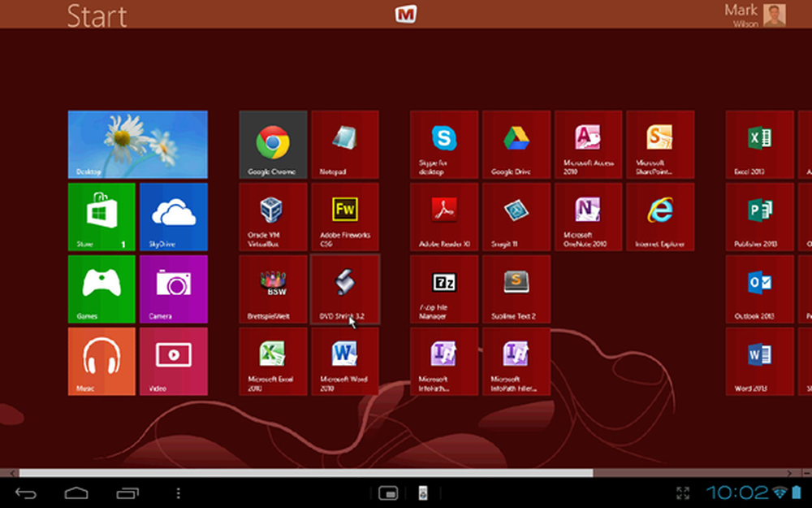Click the horizontal scrollbar thumb
812x508 pixels.
pos(306,473)
